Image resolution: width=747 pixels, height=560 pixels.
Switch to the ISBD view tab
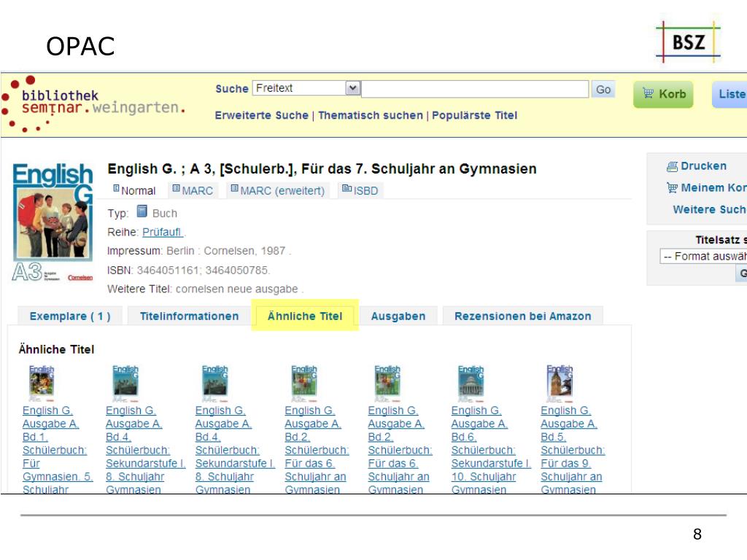(x=360, y=190)
